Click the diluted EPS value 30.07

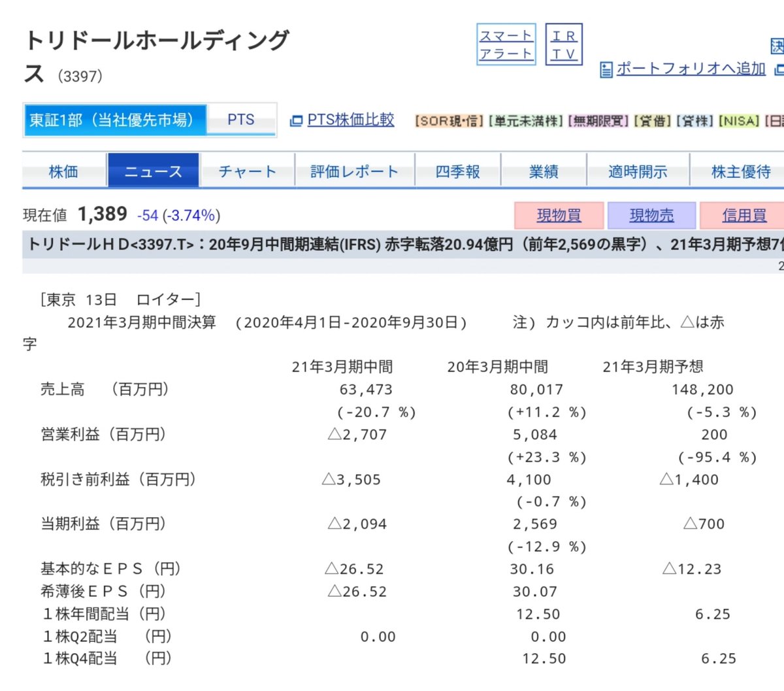coord(535,592)
